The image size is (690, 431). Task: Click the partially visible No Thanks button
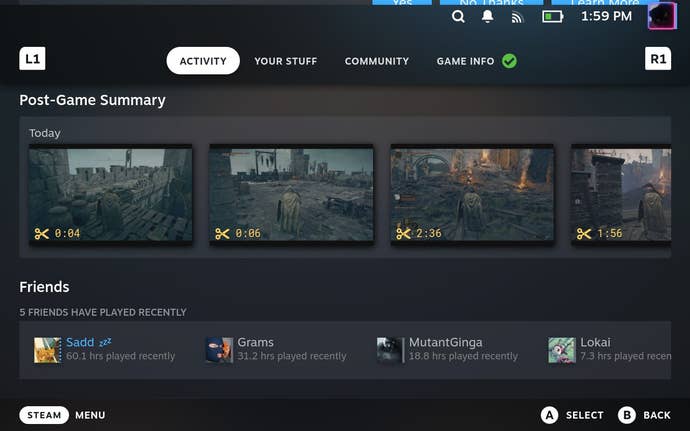point(492,3)
